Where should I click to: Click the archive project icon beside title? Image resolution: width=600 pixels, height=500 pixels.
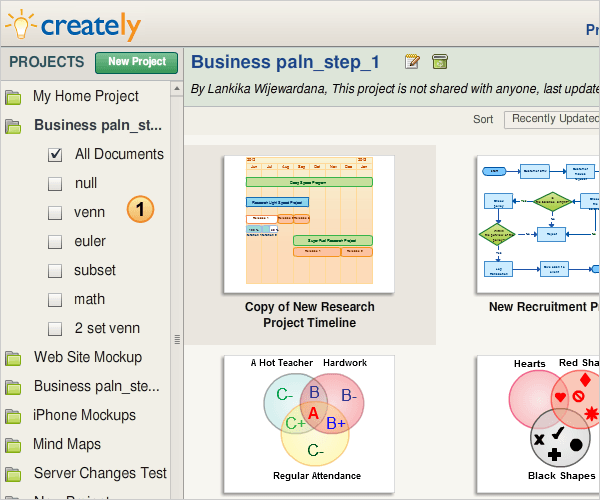(440, 62)
